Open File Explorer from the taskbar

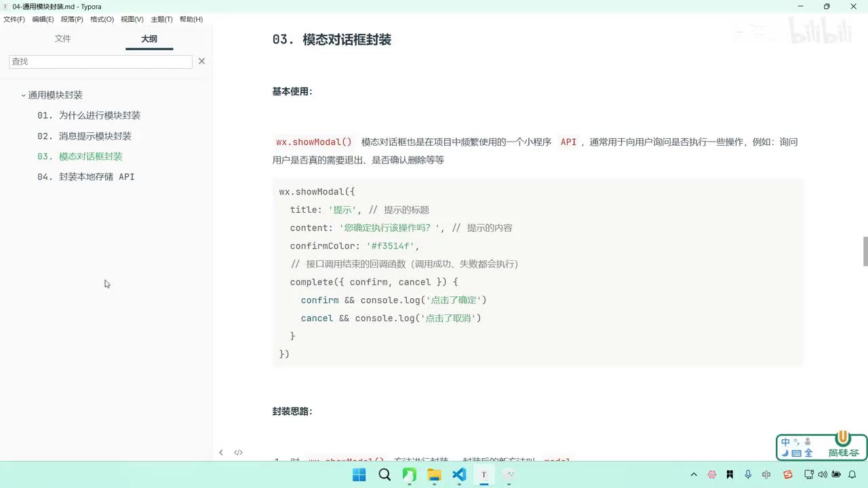pyautogui.click(x=434, y=474)
